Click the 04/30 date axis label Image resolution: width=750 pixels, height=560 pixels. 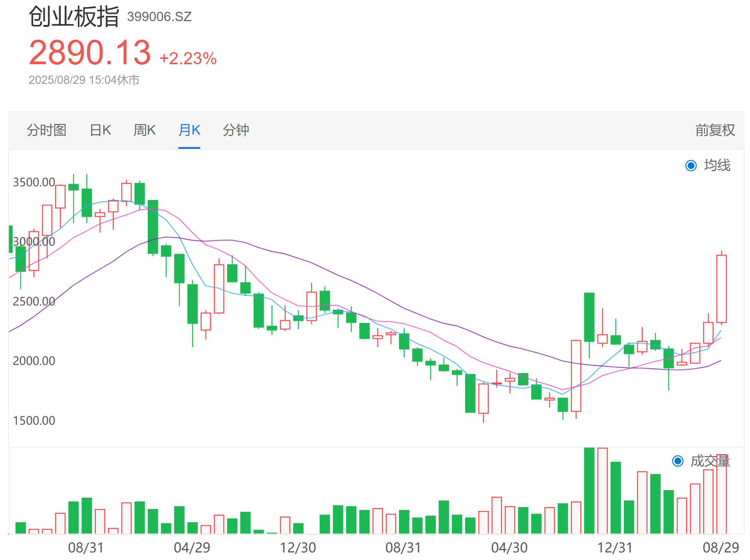click(x=509, y=548)
